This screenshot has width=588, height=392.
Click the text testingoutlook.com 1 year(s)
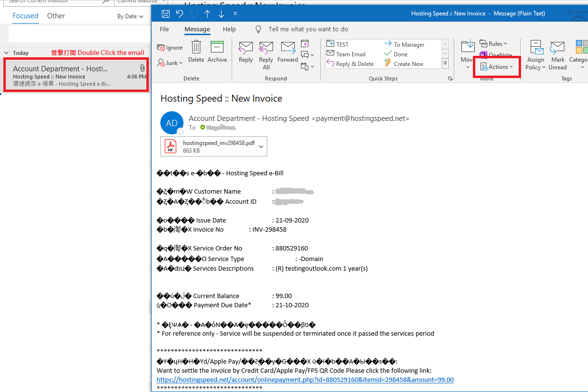327,268
